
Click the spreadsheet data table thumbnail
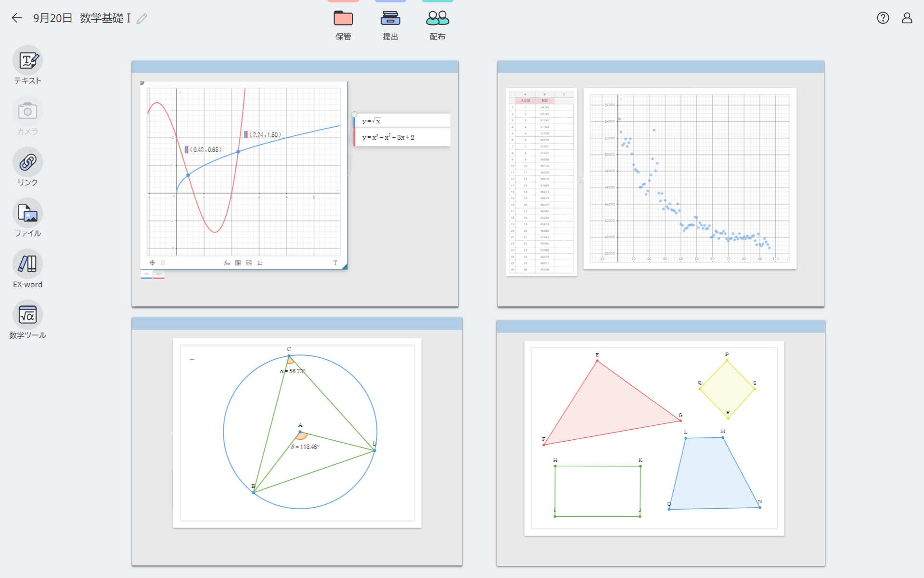click(x=541, y=182)
